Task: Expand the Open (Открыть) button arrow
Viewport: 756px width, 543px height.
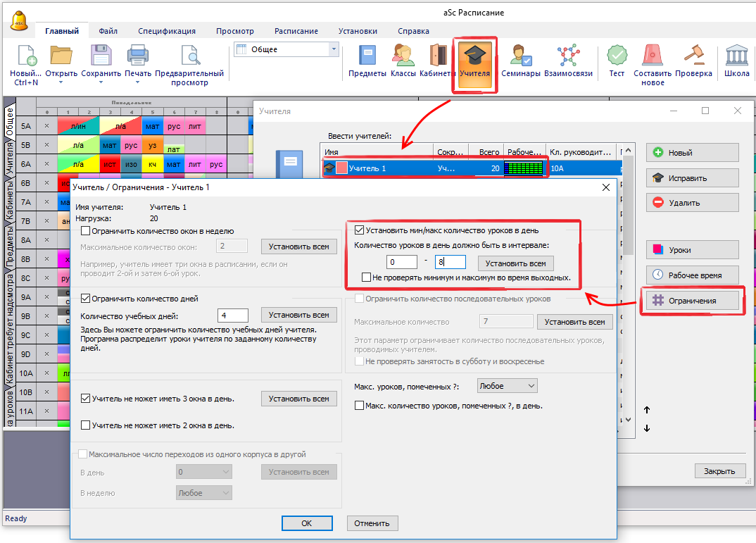Action: (x=61, y=82)
